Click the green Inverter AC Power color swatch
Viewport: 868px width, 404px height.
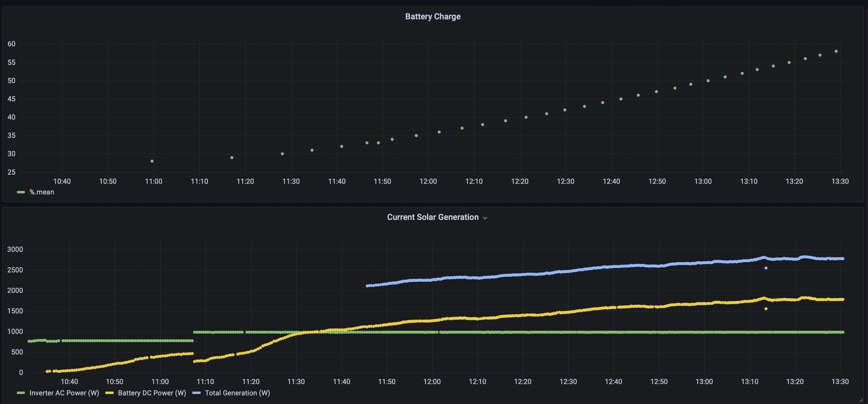click(21, 393)
